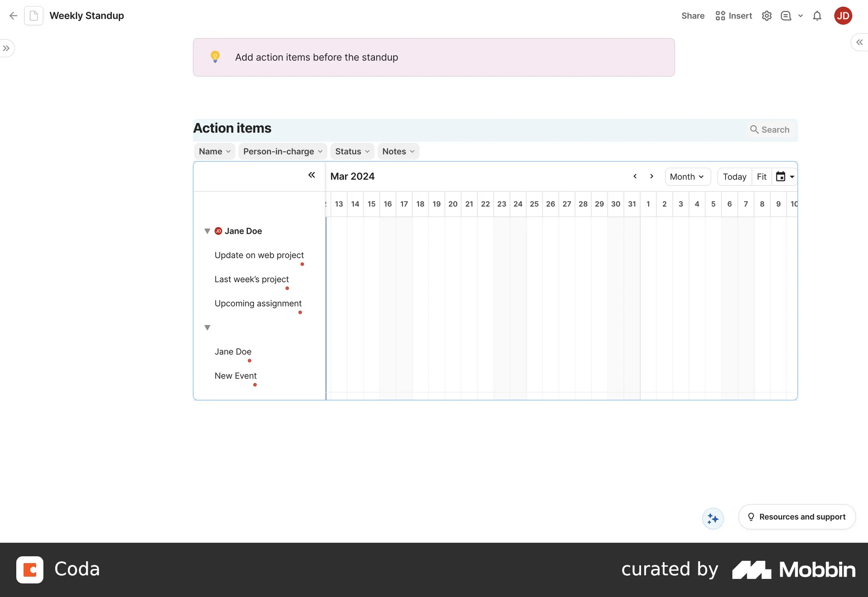This screenshot has height=597, width=868.
Task: Open the Insert menu
Action: [734, 16]
